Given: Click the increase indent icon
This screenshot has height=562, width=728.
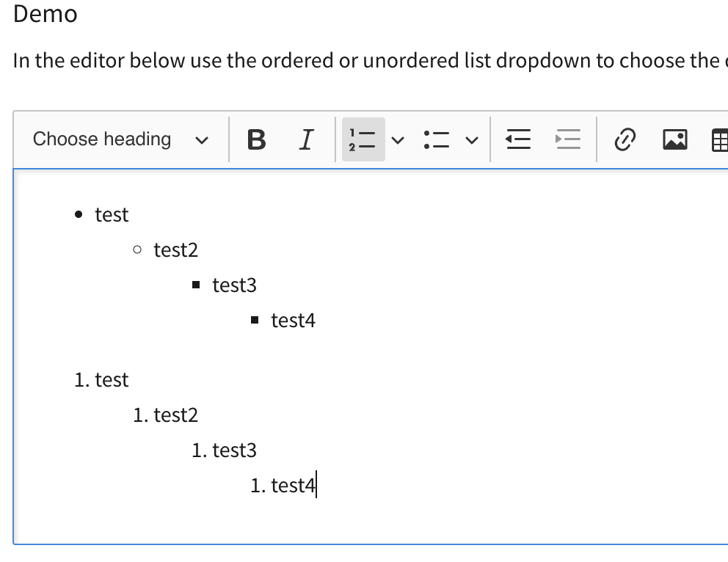Looking at the screenshot, I should tap(568, 139).
